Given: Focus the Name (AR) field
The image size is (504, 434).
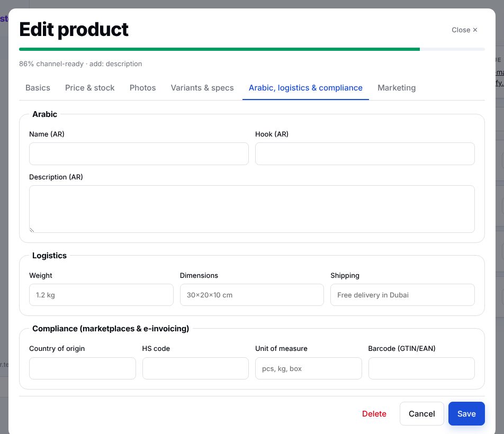Looking at the screenshot, I should (139, 154).
